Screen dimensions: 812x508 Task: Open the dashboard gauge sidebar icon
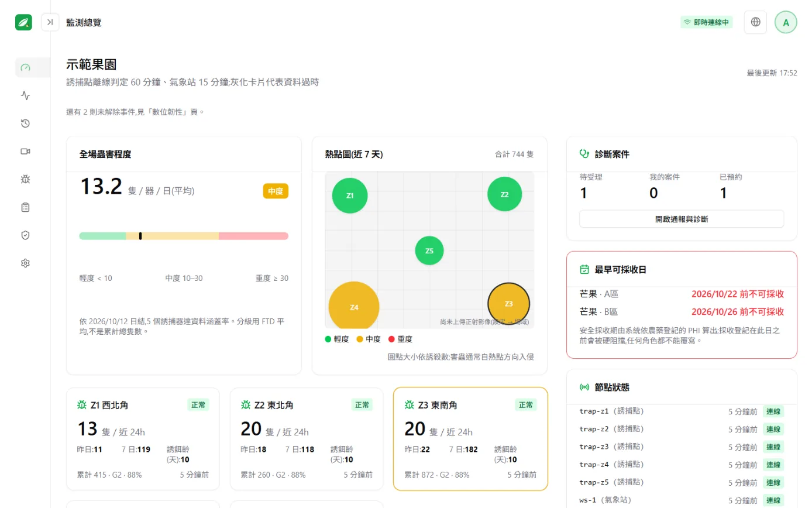tap(25, 67)
